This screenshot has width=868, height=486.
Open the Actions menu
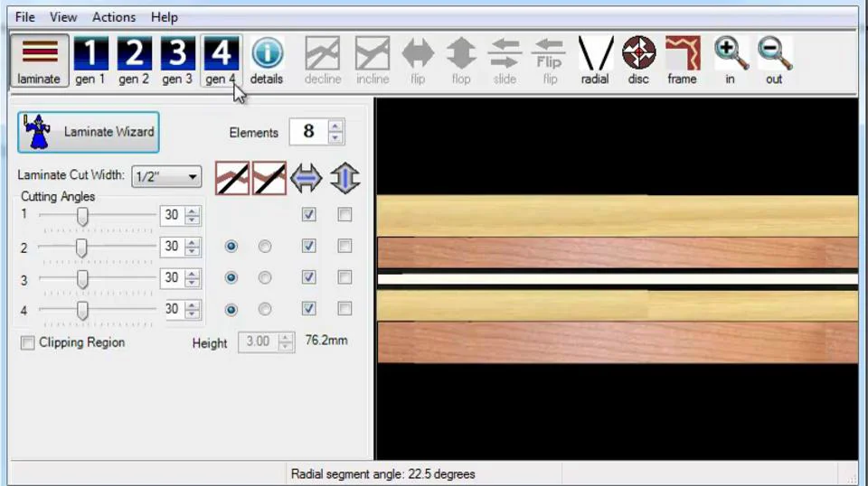click(x=114, y=17)
